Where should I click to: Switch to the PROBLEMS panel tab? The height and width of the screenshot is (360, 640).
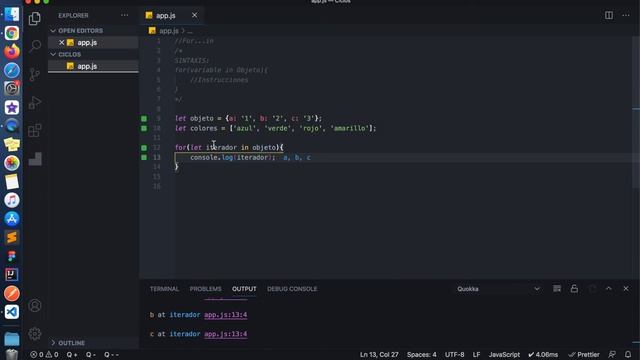point(205,289)
